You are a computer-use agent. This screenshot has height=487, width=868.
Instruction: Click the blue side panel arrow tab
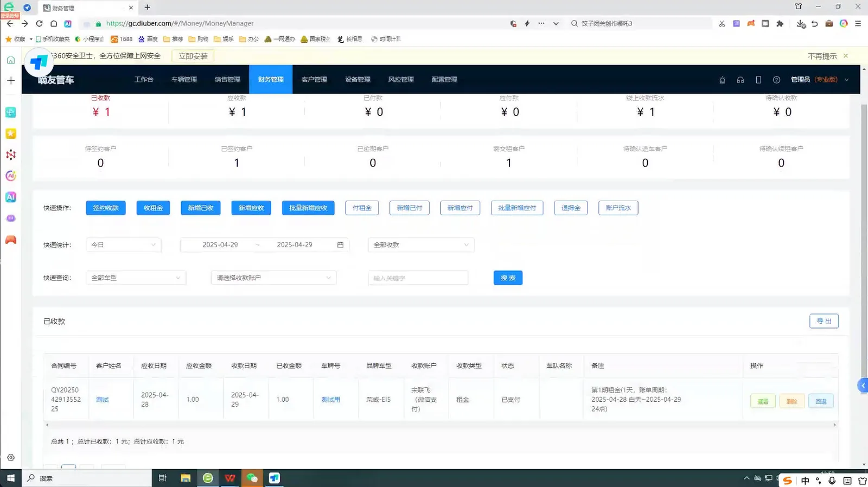(x=863, y=386)
